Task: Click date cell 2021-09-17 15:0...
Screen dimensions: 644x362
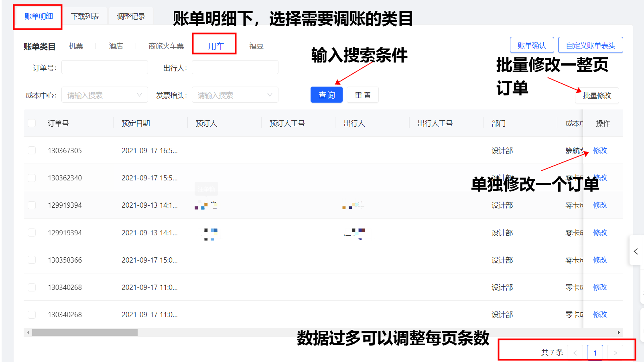Action: coord(150,260)
